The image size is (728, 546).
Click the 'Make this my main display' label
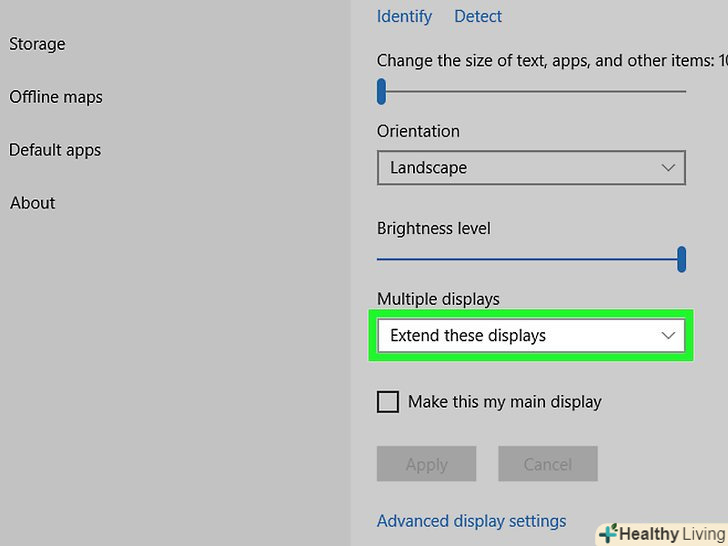[x=504, y=402]
